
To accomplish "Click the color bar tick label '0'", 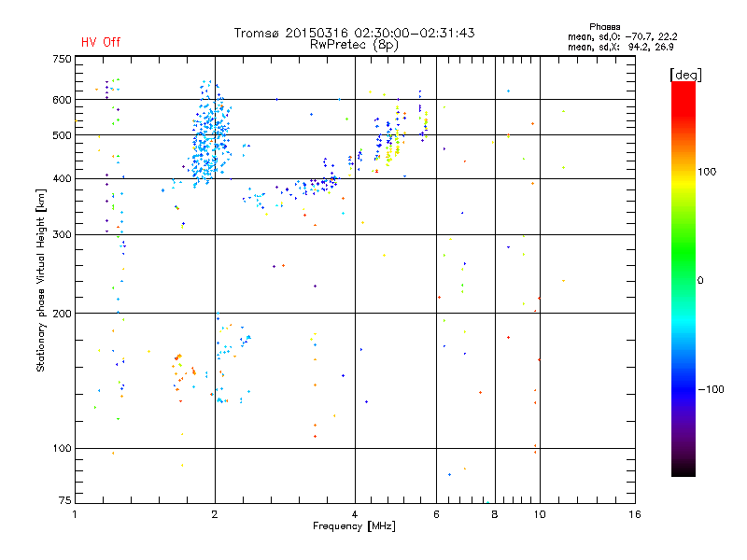I will pyautogui.click(x=700, y=281).
